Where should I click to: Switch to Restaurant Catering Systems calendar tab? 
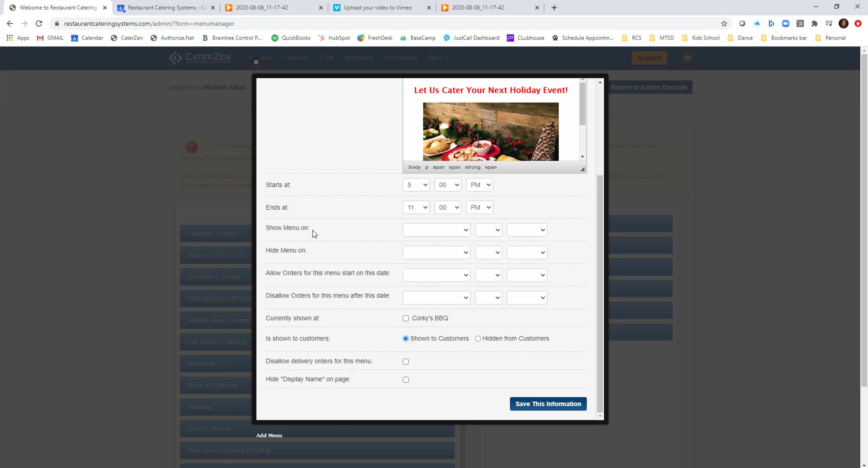[x=166, y=8]
